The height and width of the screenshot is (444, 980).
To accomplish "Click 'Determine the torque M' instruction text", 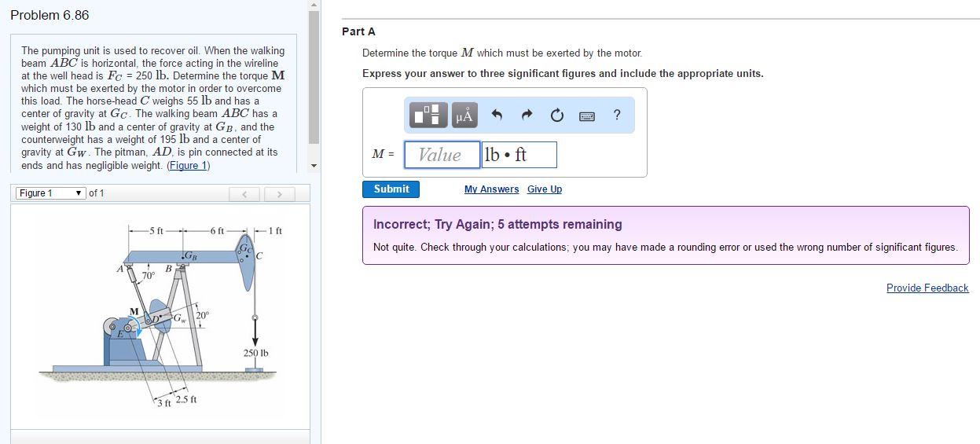I will pyautogui.click(x=502, y=53).
